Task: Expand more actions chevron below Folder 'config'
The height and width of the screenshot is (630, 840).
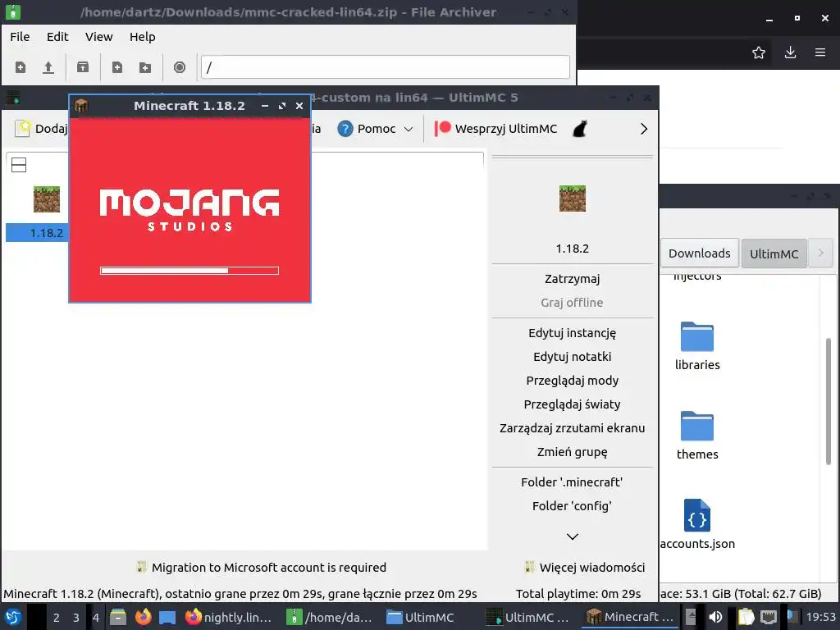Action: pyautogui.click(x=572, y=536)
